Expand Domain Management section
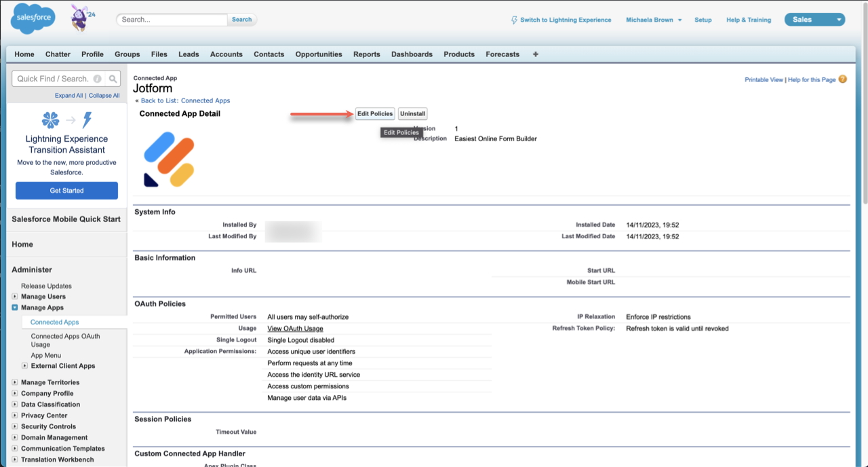Image resolution: width=868 pixels, height=467 pixels. [x=15, y=438]
